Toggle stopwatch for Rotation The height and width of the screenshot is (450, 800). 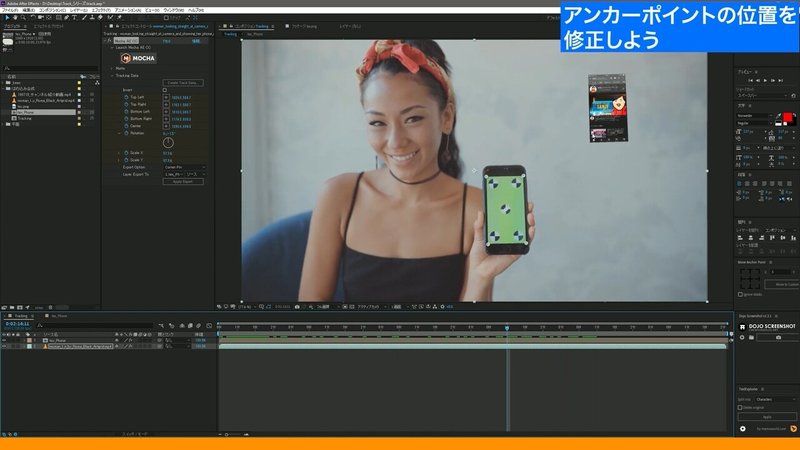(126, 133)
